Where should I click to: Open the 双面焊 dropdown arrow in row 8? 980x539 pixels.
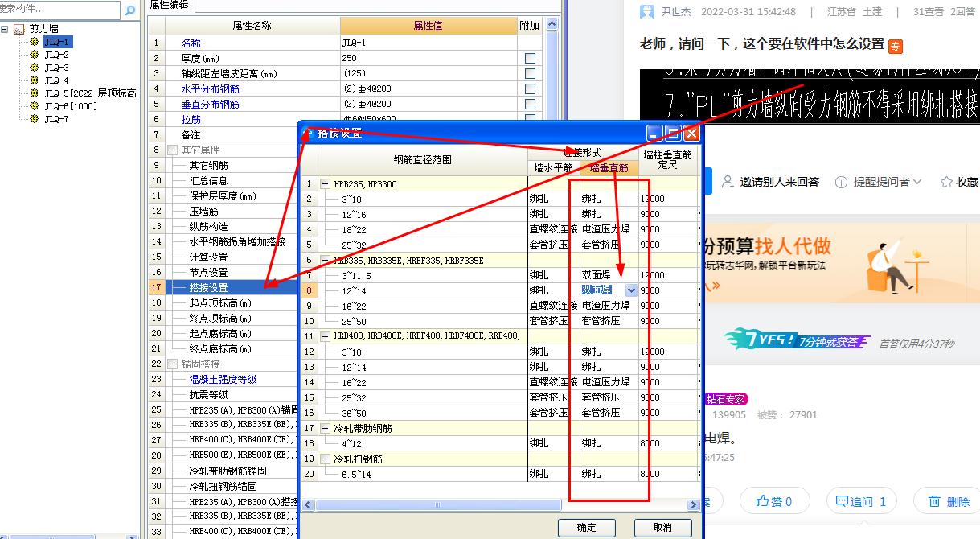[631, 290]
